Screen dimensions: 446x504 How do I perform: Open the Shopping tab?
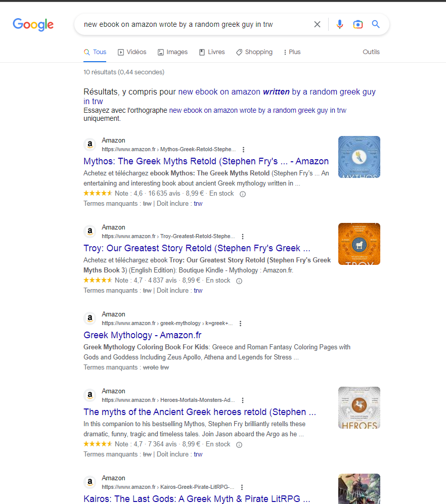[254, 52]
